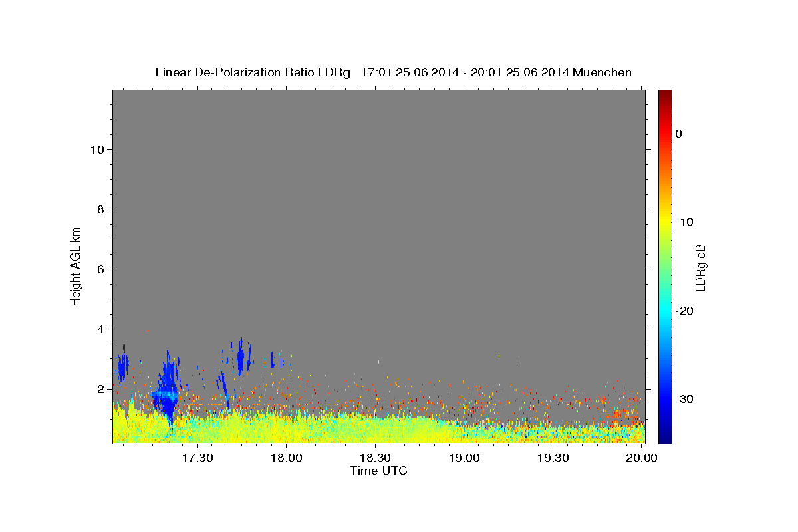Image resolution: width=798 pixels, height=532 pixels.
Task: Click the 'LDRg dB' colorbar label
Action: pos(700,267)
